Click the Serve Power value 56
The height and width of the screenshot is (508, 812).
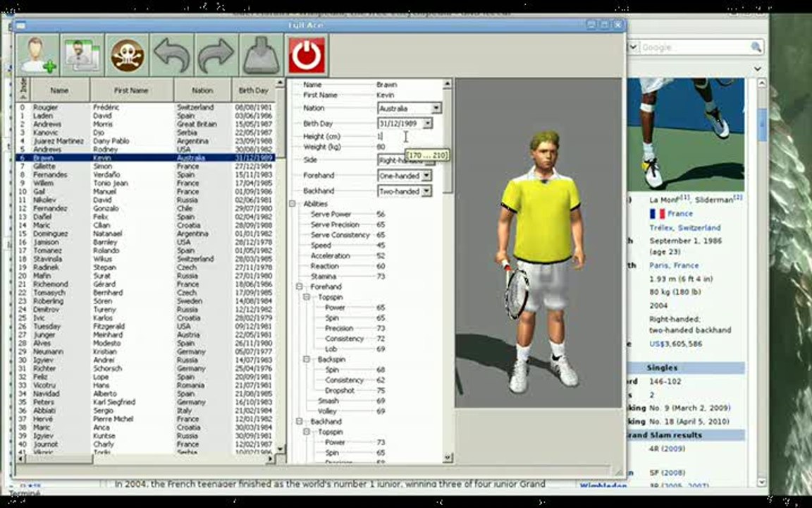point(381,214)
